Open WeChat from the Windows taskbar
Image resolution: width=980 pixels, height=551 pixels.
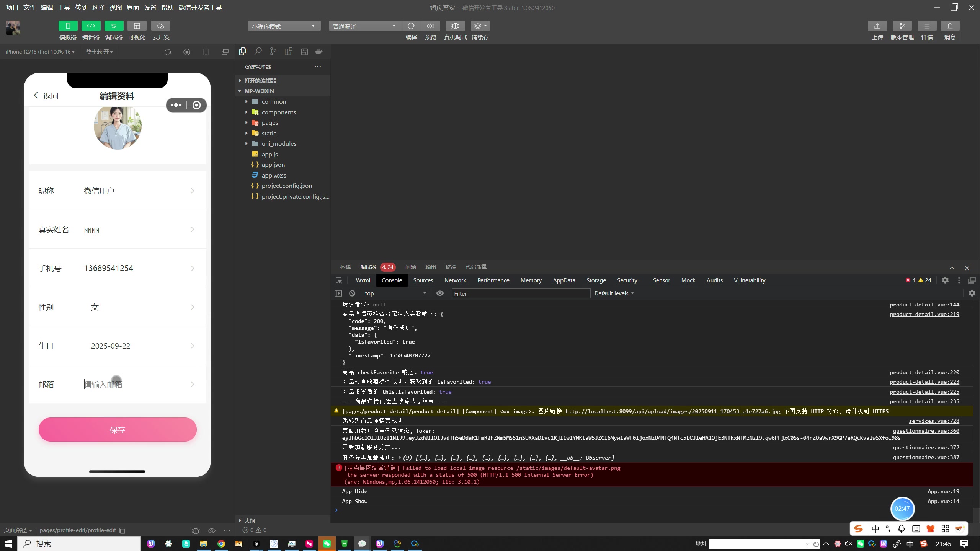pyautogui.click(x=327, y=544)
